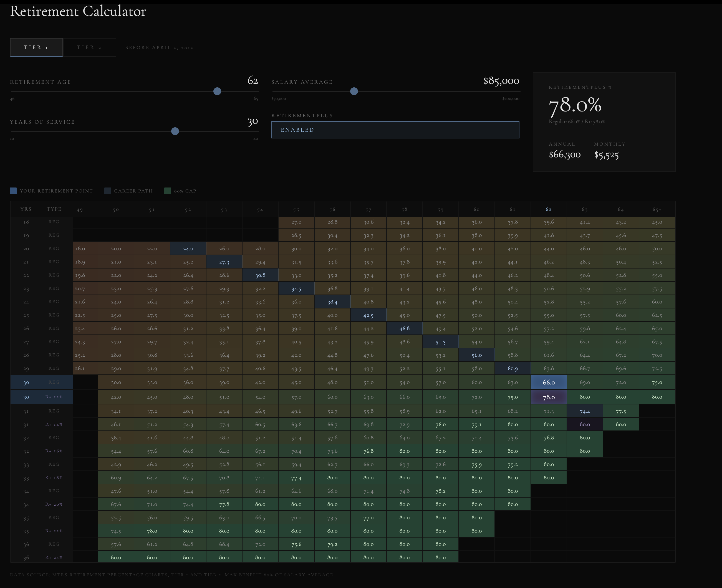Select the 30 REG row label
Viewport: 722px width, 588px height.
click(41, 382)
